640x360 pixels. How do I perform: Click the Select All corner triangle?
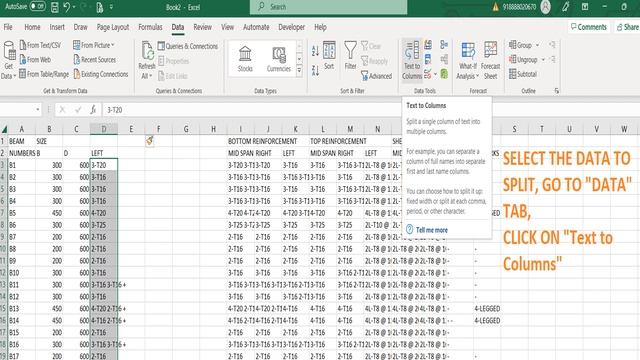pos(4,129)
